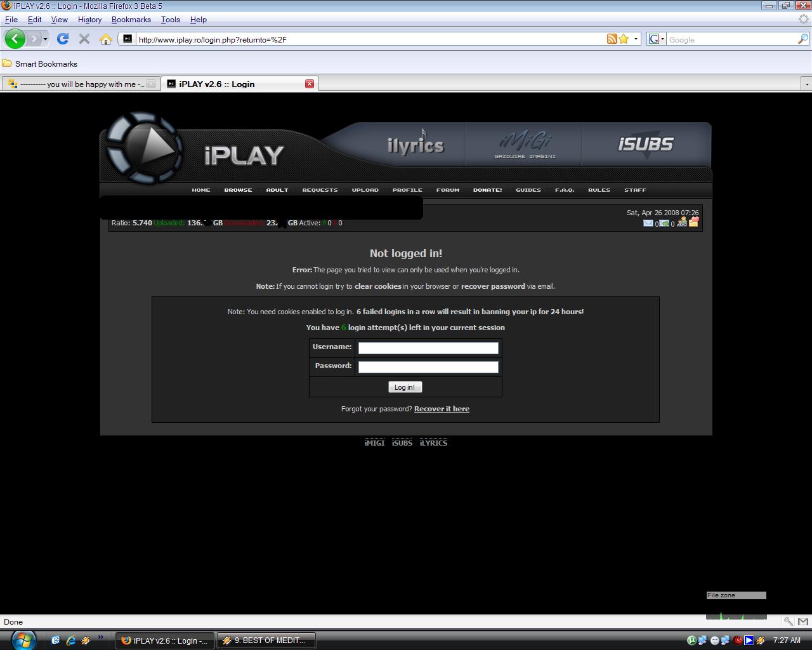Bookmark this page with the star
The width and height of the screenshot is (812, 650).
point(624,39)
